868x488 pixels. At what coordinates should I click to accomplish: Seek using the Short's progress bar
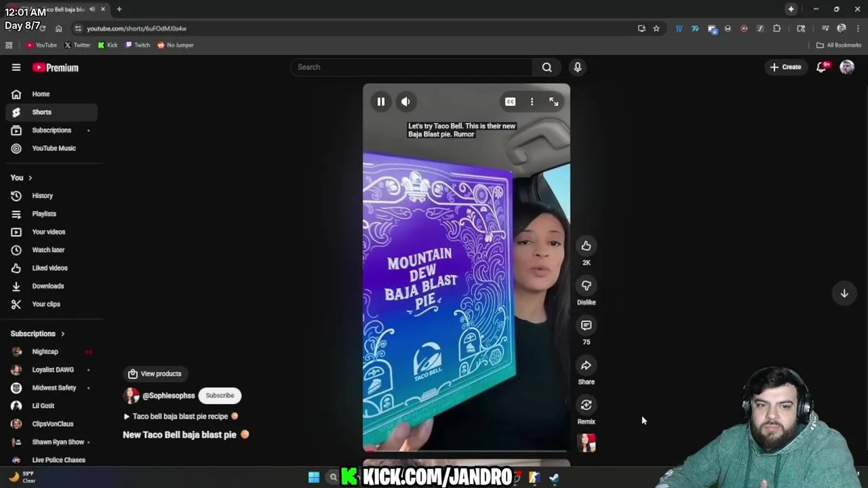(467, 450)
